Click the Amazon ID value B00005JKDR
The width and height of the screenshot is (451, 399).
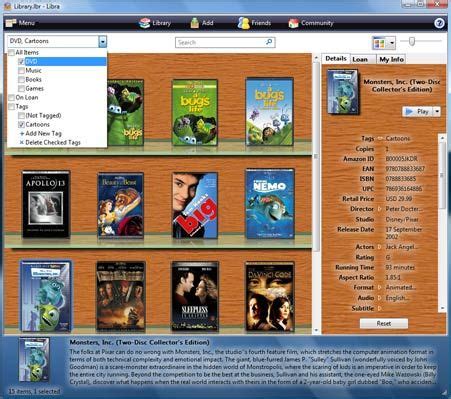coord(401,159)
